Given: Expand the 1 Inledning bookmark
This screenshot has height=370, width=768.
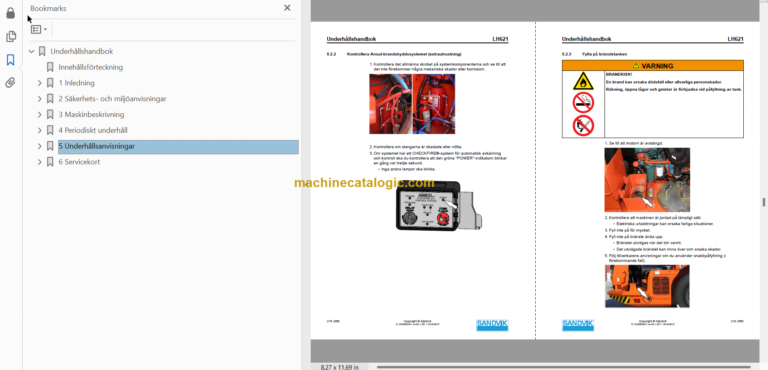Looking at the screenshot, I should [40, 83].
